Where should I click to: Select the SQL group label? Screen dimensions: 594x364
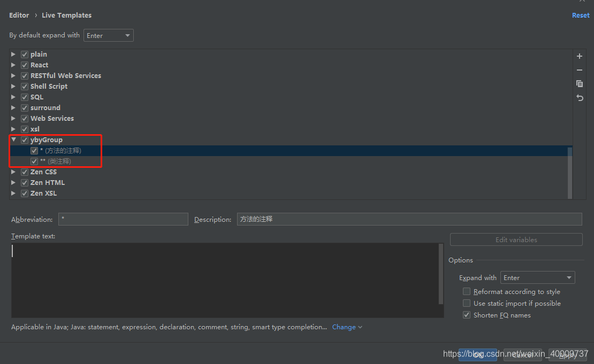tap(37, 97)
